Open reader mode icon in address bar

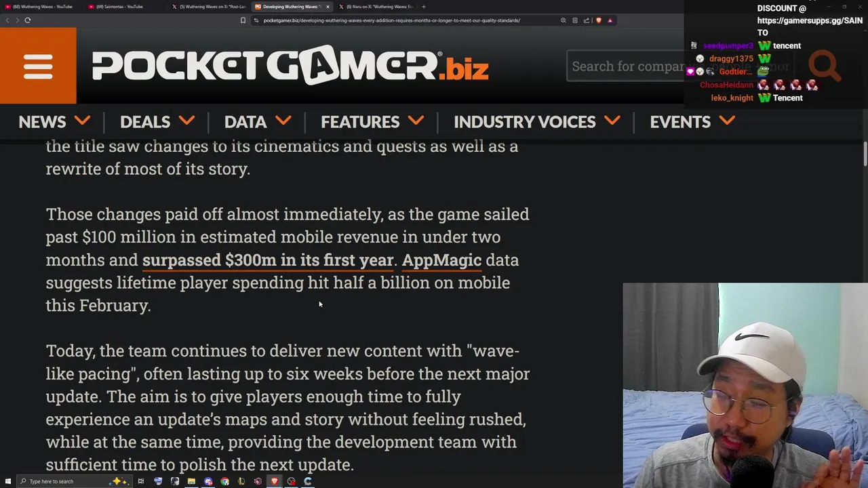click(575, 20)
